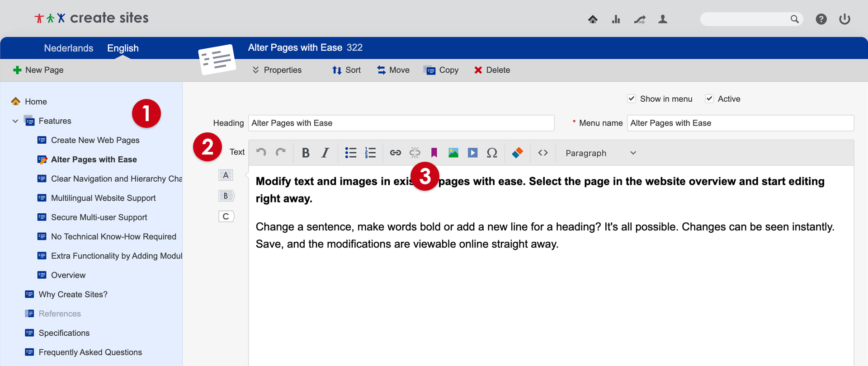
Task: Click the undo arrow in editor toolbar
Action: [261, 152]
